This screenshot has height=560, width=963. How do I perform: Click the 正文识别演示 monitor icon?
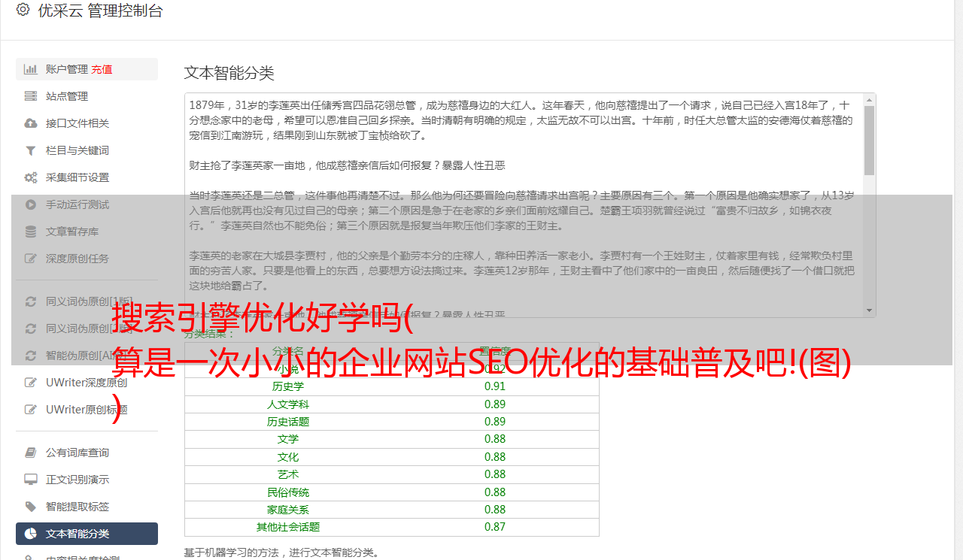point(30,480)
